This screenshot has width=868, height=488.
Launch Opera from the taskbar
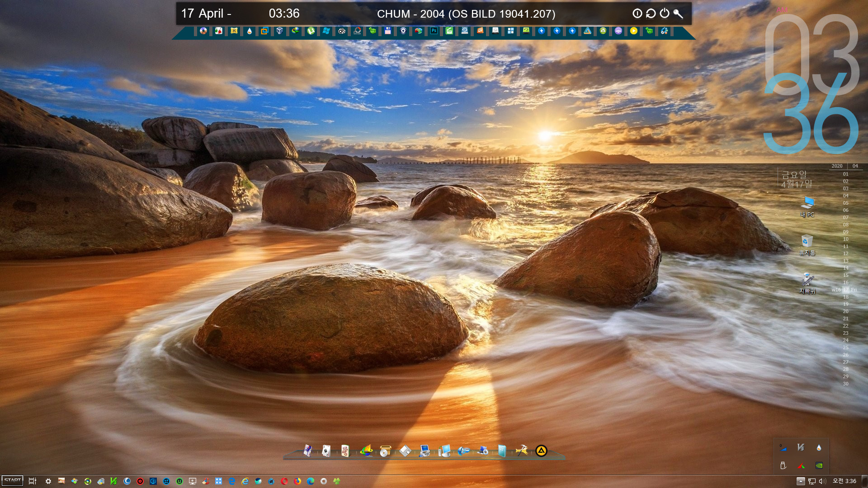tap(284, 481)
